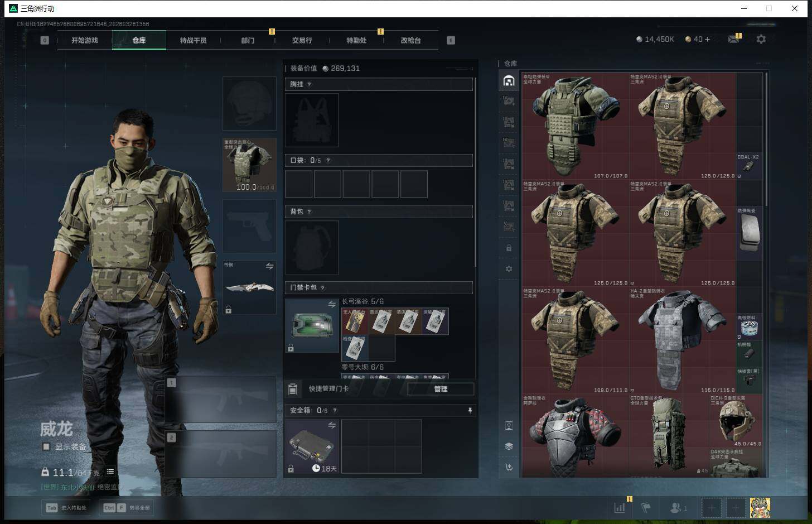This screenshot has height=524, width=812.
Task: Switch to the 改枪台 tab
Action: (411, 40)
